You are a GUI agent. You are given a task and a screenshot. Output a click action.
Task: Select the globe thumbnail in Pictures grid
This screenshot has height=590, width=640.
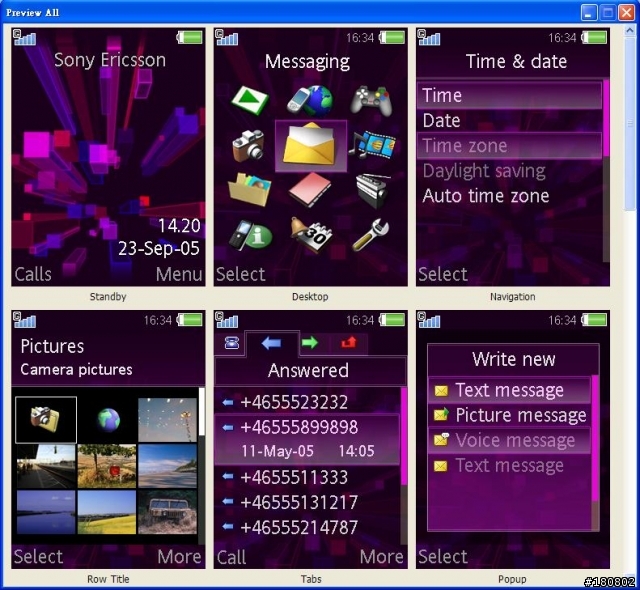(107, 420)
